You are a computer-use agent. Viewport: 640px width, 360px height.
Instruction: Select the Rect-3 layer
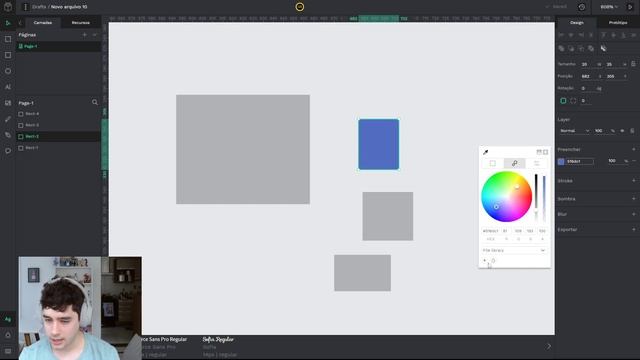click(x=58, y=125)
